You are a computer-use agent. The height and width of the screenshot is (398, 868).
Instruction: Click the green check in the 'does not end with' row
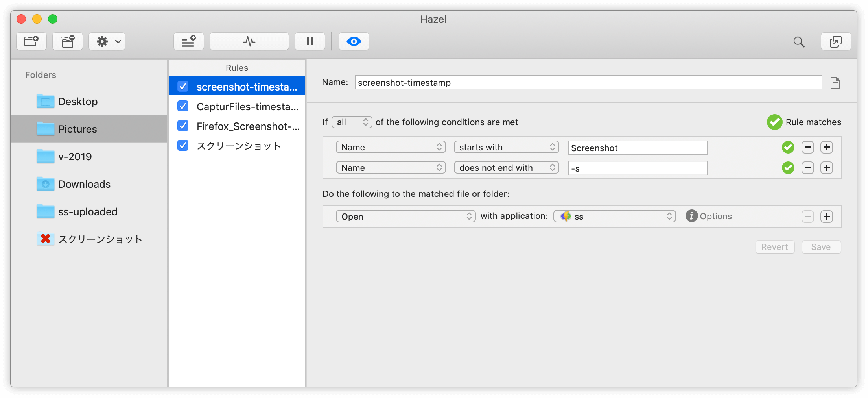point(788,168)
